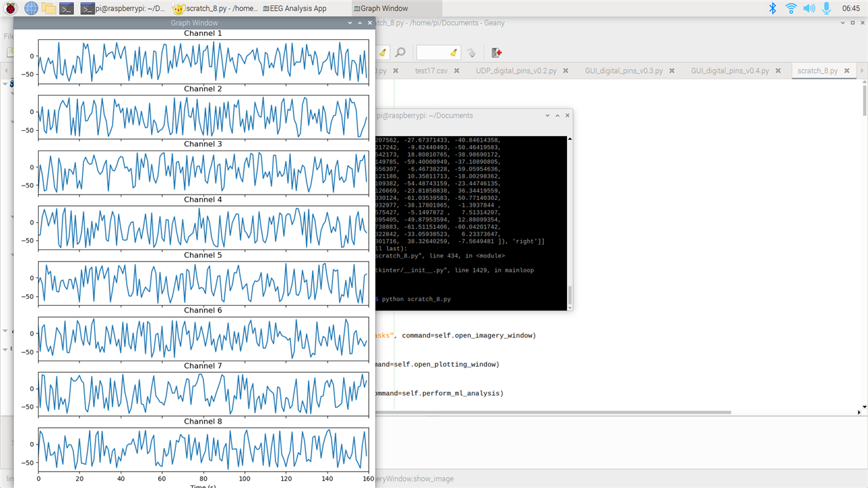Maximize the terminal window with its up arrow
Image resolution: width=868 pixels, height=488 pixels.
pos(557,116)
